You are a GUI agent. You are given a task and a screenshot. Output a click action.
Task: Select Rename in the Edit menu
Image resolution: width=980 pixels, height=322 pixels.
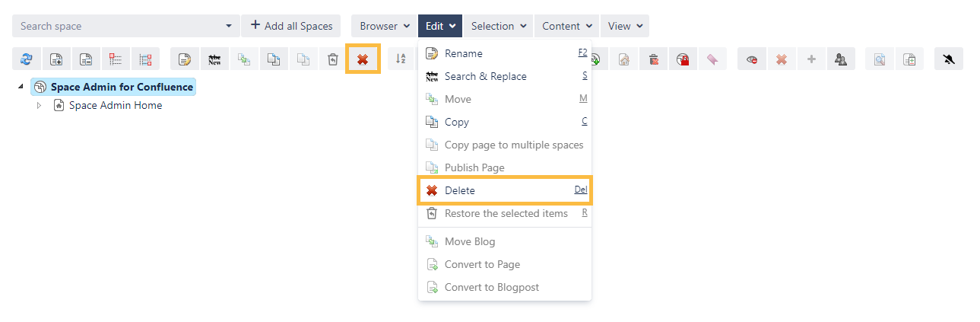coord(463,53)
